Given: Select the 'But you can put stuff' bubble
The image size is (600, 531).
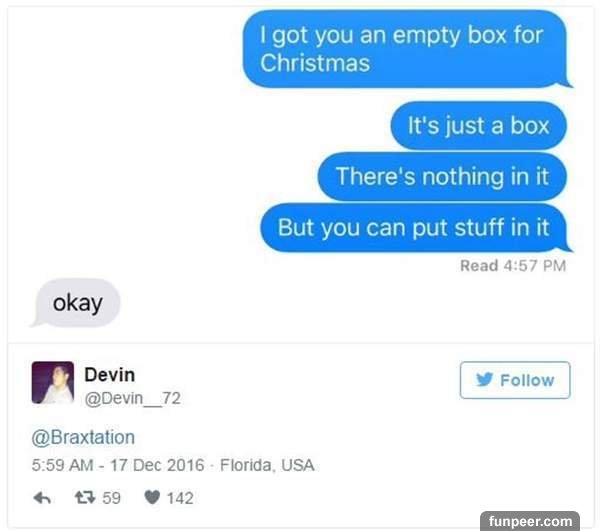Looking at the screenshot, I should (x=415, y=228).
